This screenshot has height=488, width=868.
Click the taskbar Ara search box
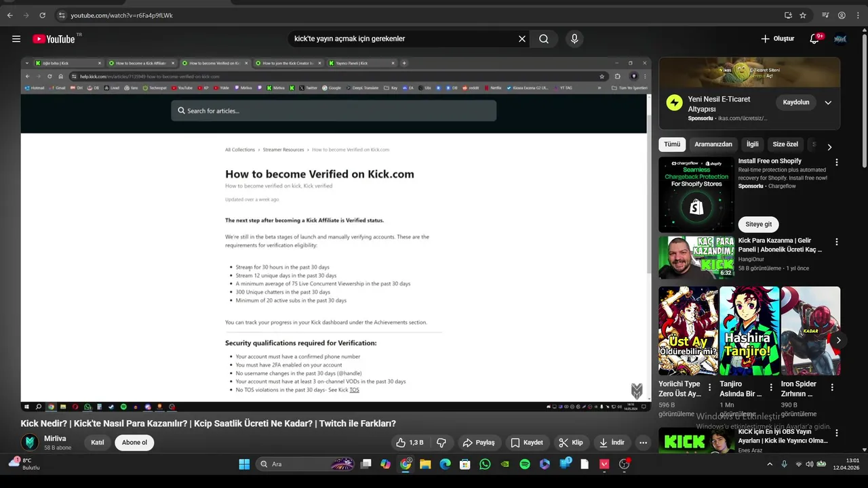(307, 464)
